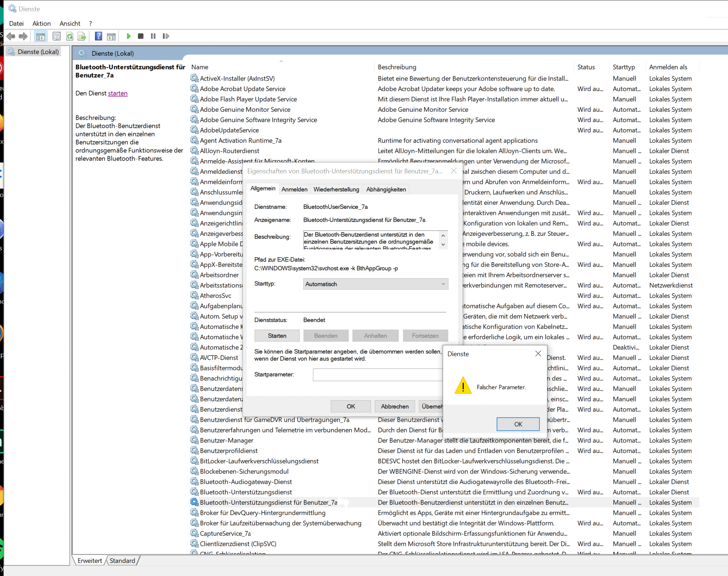Image resolution: width=728 pixels, height=576 pixels.
Task: Close the Eigenschaften properties dialog
Action: (454, 171)
